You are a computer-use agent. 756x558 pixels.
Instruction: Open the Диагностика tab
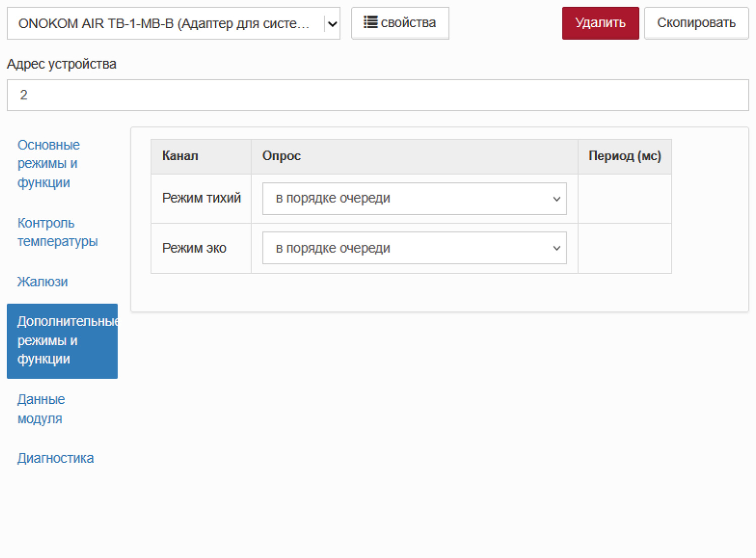(55, 458)
